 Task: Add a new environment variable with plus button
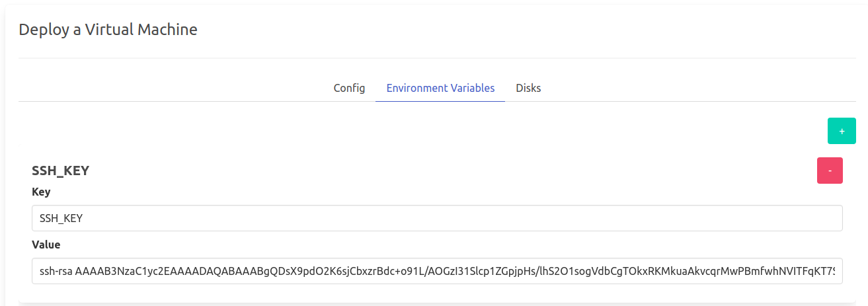coord(841,131)
